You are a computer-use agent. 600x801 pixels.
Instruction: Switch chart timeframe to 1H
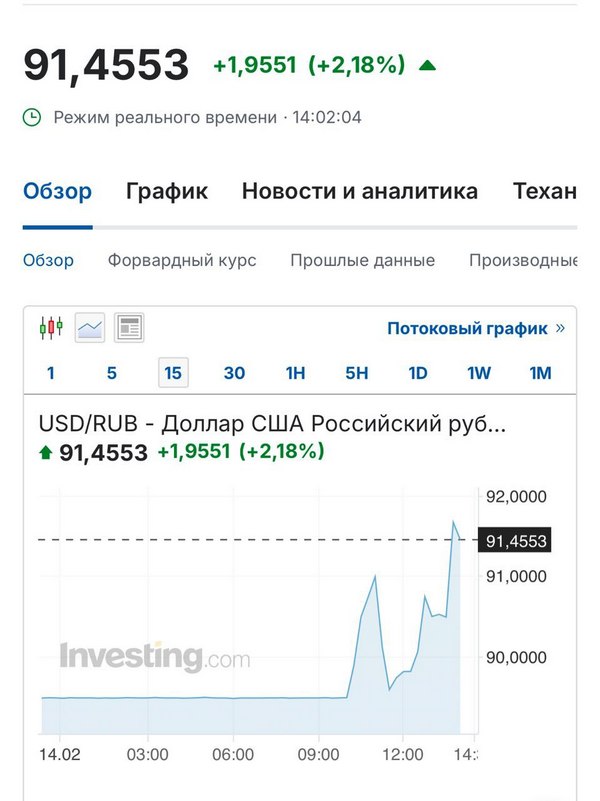coord(296,373)
